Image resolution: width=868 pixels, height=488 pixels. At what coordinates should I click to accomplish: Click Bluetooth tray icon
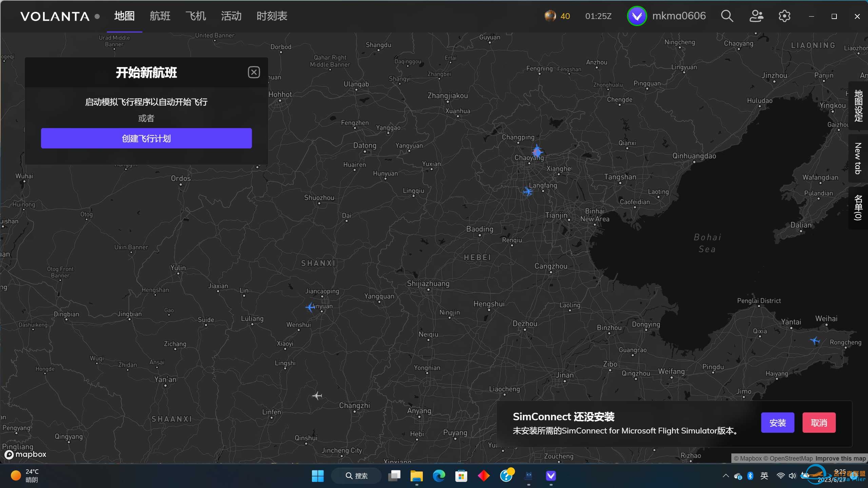750,476
